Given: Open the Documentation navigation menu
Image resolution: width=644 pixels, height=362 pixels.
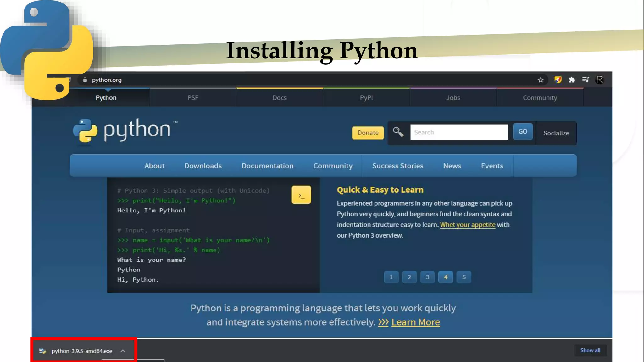Looking at the screenshot, I should click(267, 166).
